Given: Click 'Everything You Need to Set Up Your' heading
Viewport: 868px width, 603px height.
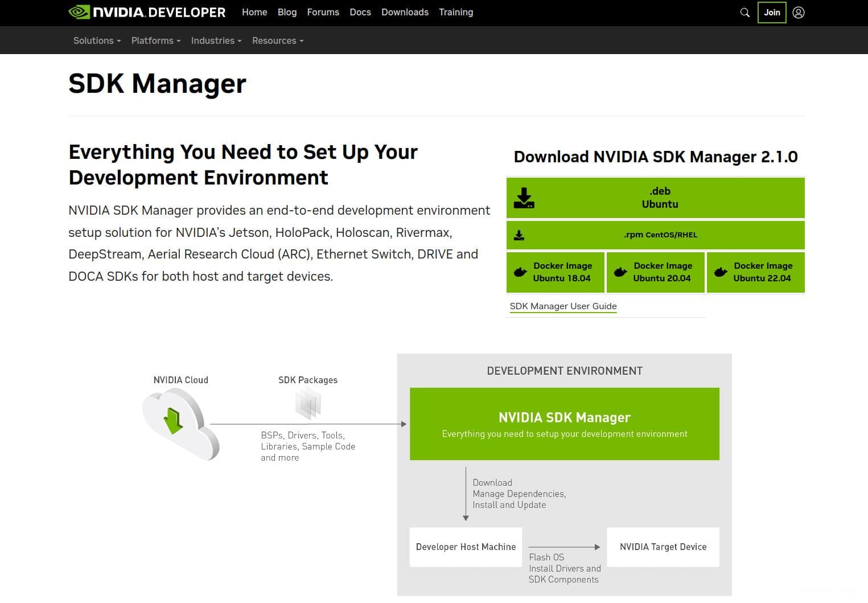Looking at the screenshot, I should pos(243,152).
